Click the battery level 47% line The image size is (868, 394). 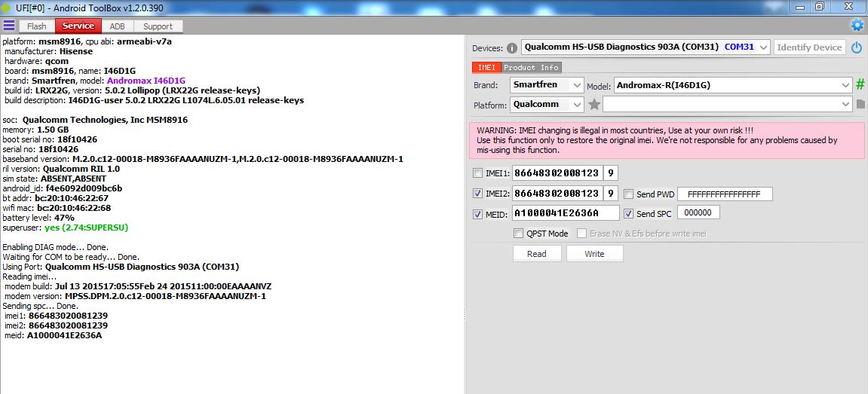(38, 218)
